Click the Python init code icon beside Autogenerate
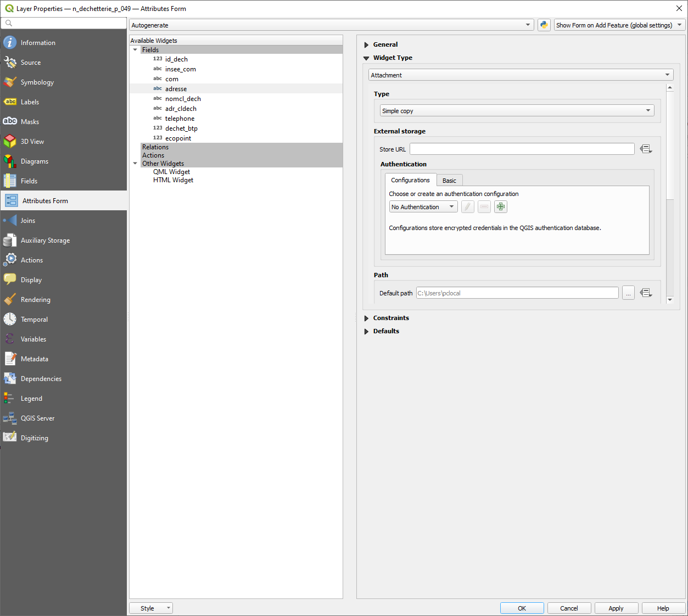688x616 pixels. point(544,25)
